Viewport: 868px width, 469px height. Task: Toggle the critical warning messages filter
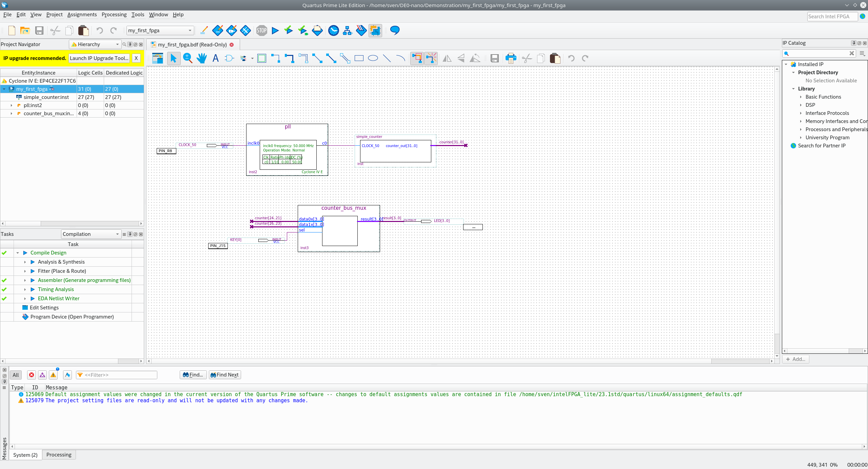pos(42,375)
